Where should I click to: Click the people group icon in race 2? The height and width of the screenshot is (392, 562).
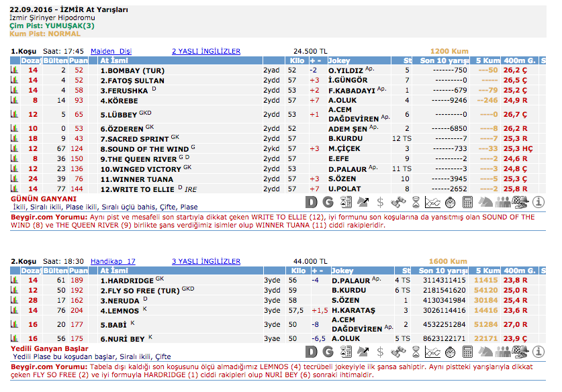[x=503, y=352]
